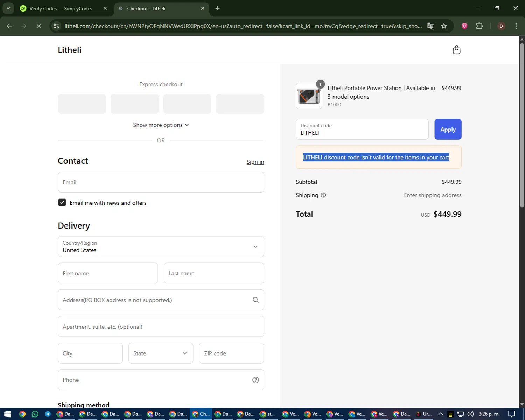Click the power station product thumbnail
The height and width of the screenshot is (420, 525).
[309, 96]
